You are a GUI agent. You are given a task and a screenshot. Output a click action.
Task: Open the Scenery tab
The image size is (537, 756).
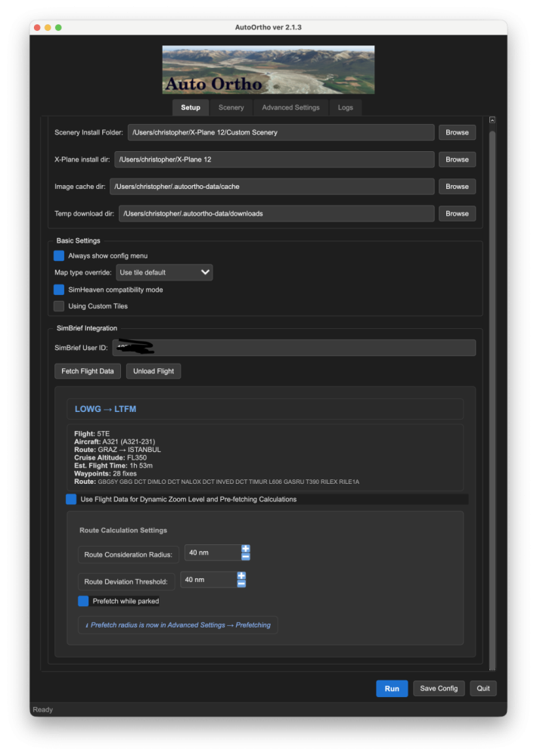pyautogui.click(x=231, y=107)
